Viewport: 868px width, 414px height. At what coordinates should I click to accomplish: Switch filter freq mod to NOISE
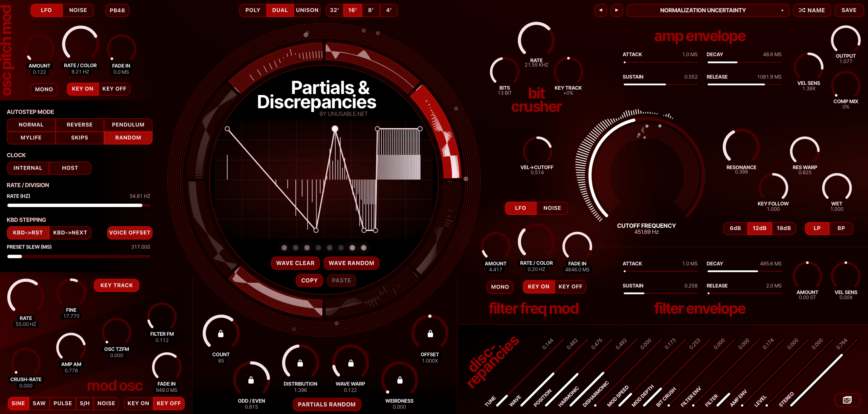552,208
